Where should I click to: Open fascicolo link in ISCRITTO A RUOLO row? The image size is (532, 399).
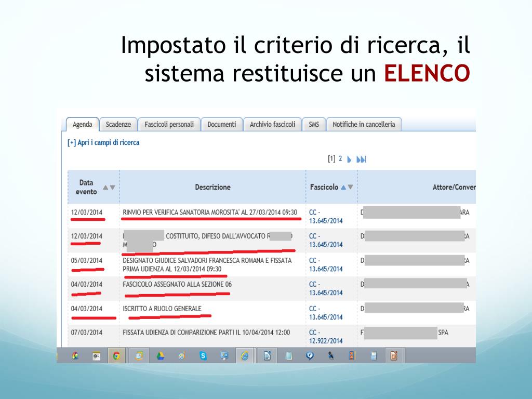(326, 313)
